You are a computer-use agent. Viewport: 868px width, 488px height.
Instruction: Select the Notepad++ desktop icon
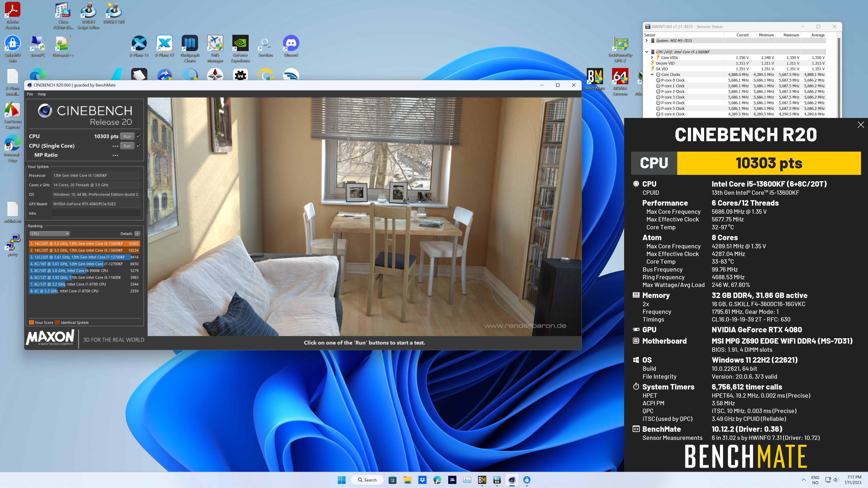(63, 46)
